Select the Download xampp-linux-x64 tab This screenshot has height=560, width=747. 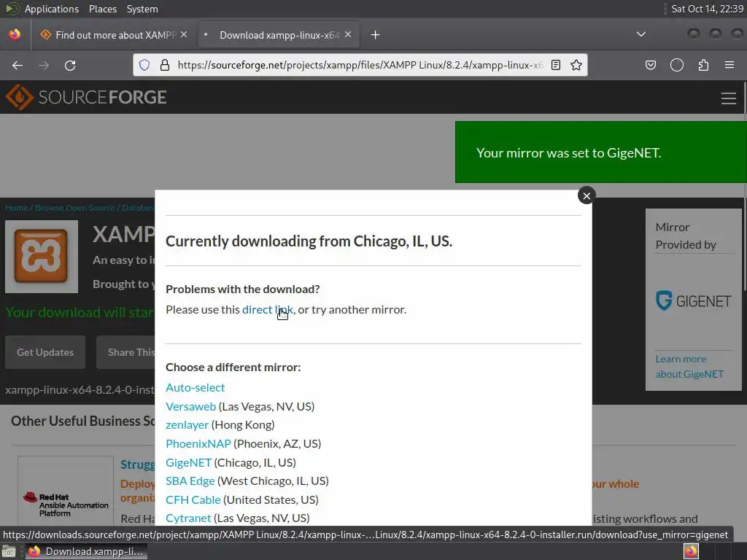[279, 35]
